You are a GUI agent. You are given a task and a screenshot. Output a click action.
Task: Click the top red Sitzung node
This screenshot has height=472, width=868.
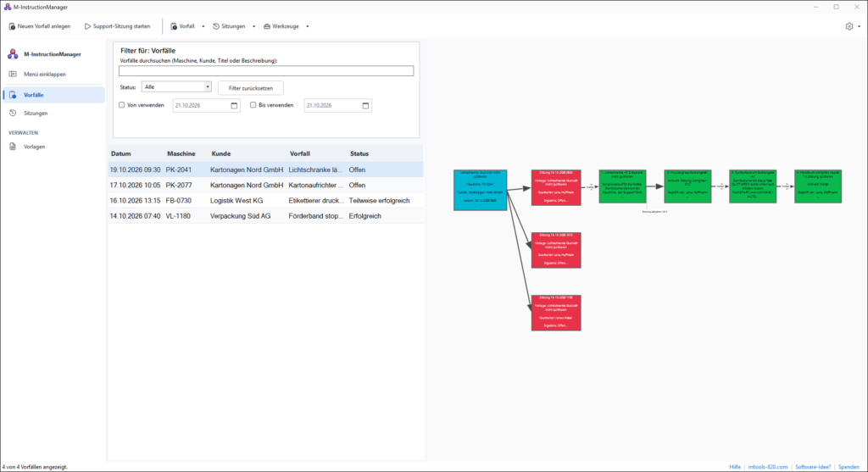556,187
